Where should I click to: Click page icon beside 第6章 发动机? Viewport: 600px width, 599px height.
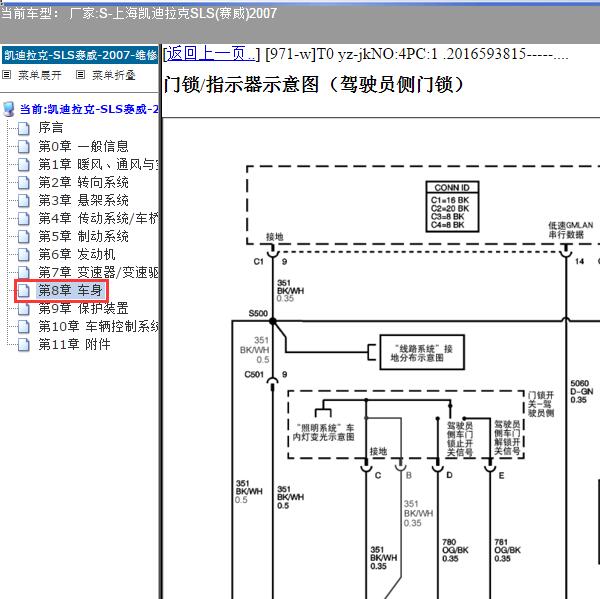tap(23, 255)
